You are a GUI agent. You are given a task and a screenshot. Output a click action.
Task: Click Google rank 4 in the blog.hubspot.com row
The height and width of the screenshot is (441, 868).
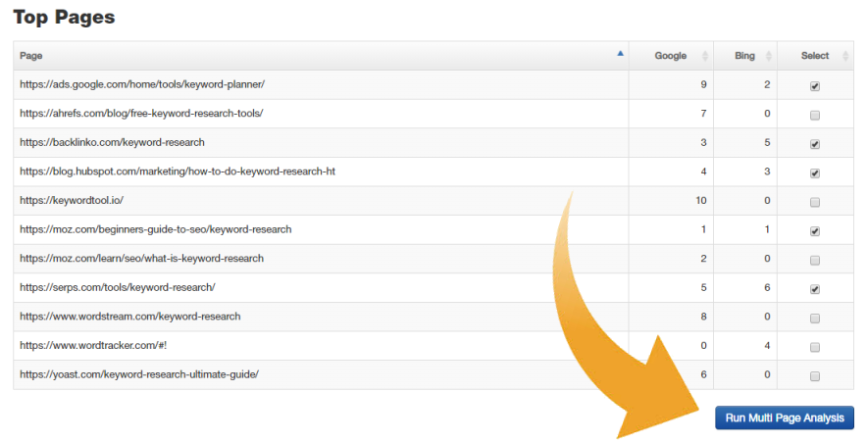pyautogui.click(x=703, y=171)
